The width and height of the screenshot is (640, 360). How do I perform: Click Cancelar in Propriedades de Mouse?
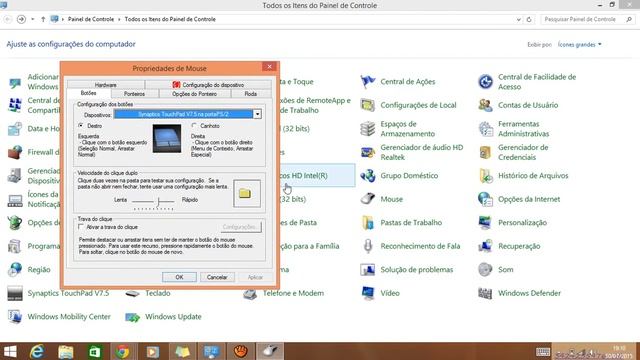coord(217,277)
